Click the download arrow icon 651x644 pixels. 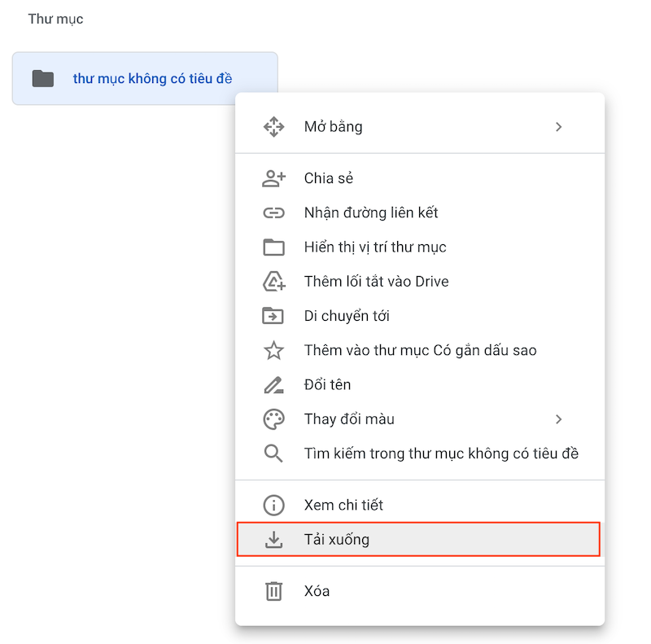(274, 539)
